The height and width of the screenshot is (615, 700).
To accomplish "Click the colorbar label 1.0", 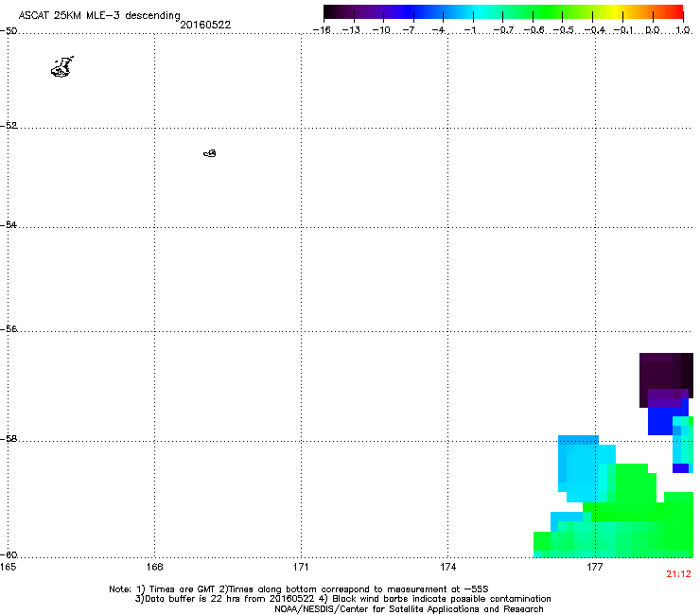I will [683, 30].
